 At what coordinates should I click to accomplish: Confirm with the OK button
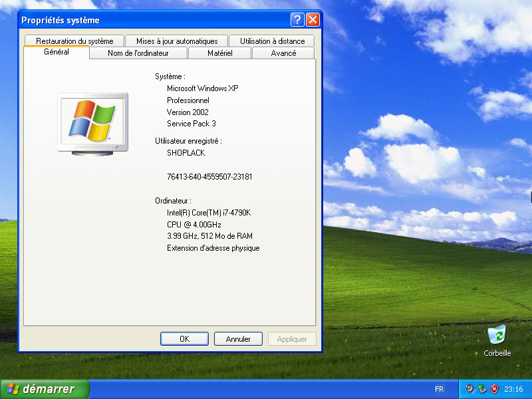[x=184, y=339]
